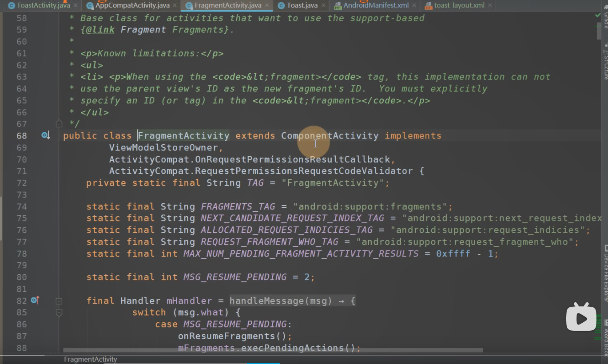Viewport: 608px width, 364px height.
Task: Click the class name FragmentActivity on line 68
Action: 183,136
